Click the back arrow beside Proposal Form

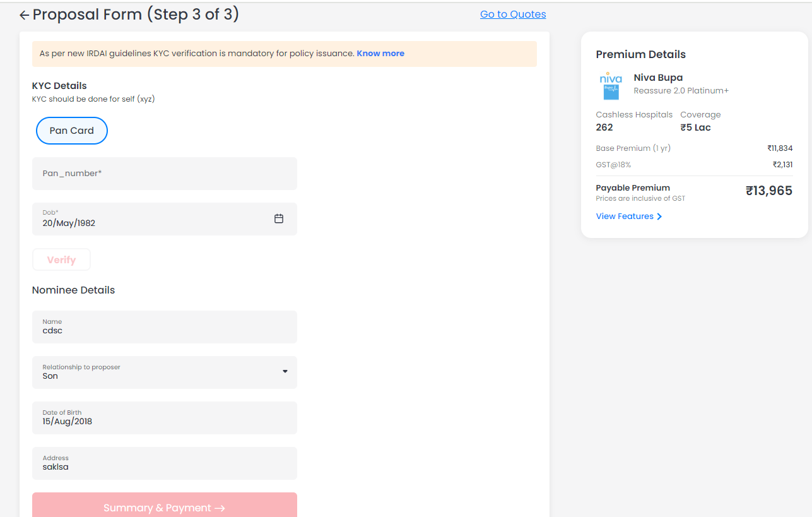point(25,15)
